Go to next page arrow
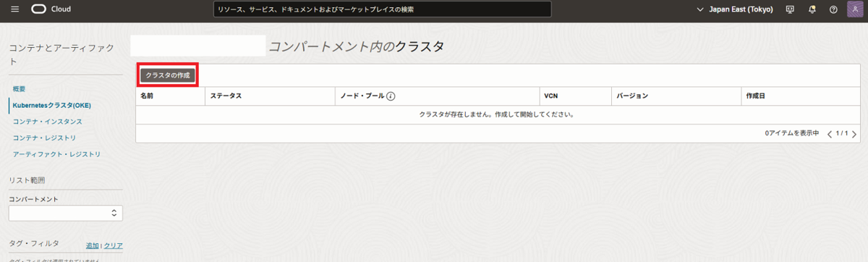Screen dimensions: 868x262 (854, 134)
